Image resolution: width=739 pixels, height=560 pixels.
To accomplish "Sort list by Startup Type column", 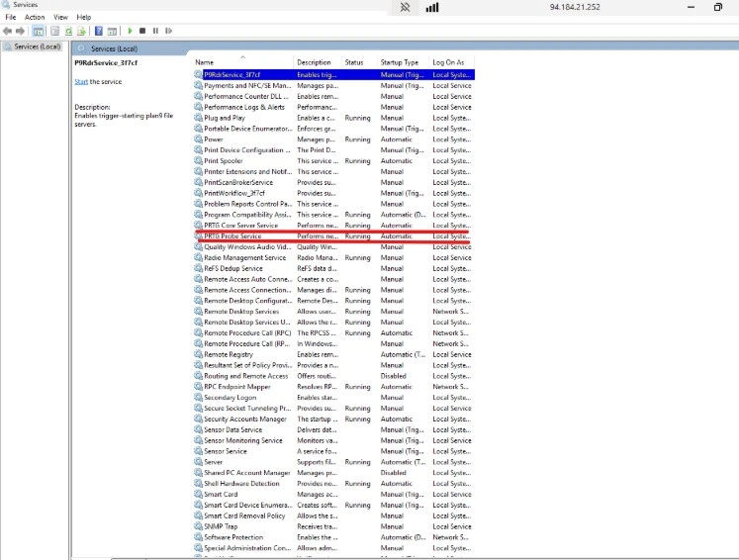I will click(x=400, y=62).
